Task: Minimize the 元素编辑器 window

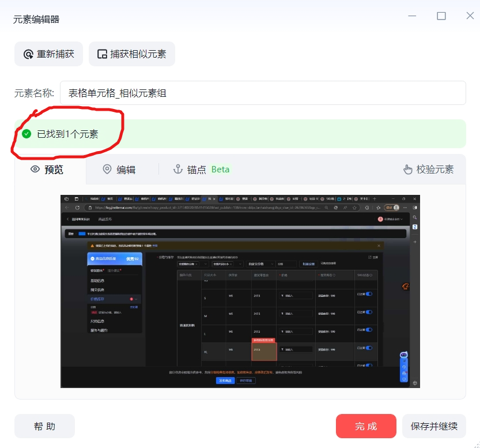Action: click(412, 16)
